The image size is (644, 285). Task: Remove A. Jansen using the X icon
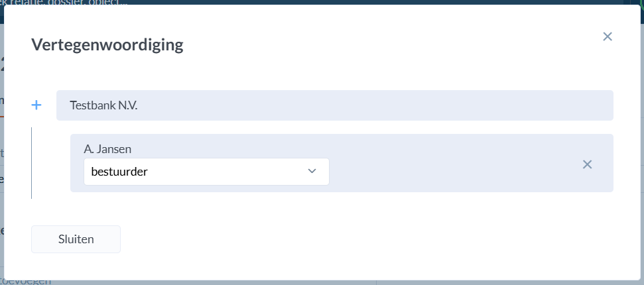coord(587,164)
